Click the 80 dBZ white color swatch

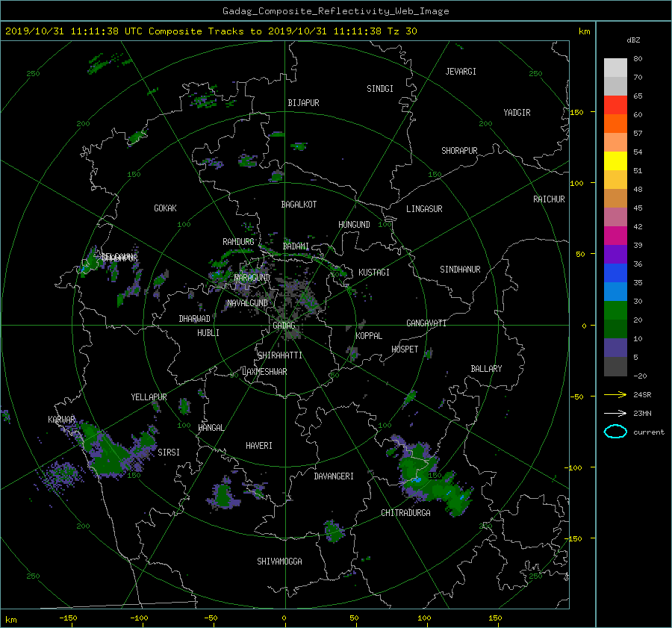pos(615,67)
